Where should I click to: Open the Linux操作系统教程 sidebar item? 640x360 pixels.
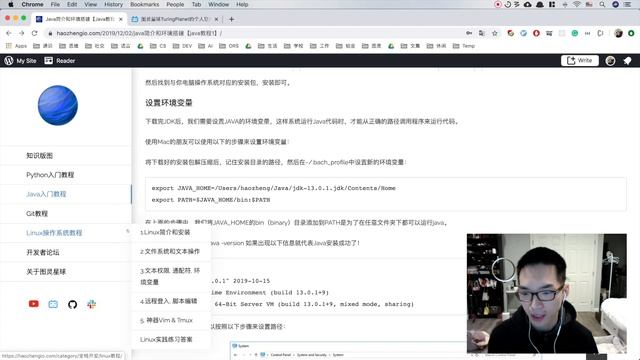pyautogui.click(x=66, y=233)
